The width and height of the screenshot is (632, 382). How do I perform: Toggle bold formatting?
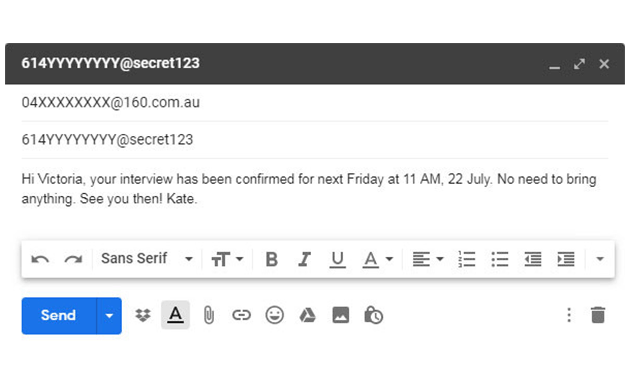coord(272,259)
